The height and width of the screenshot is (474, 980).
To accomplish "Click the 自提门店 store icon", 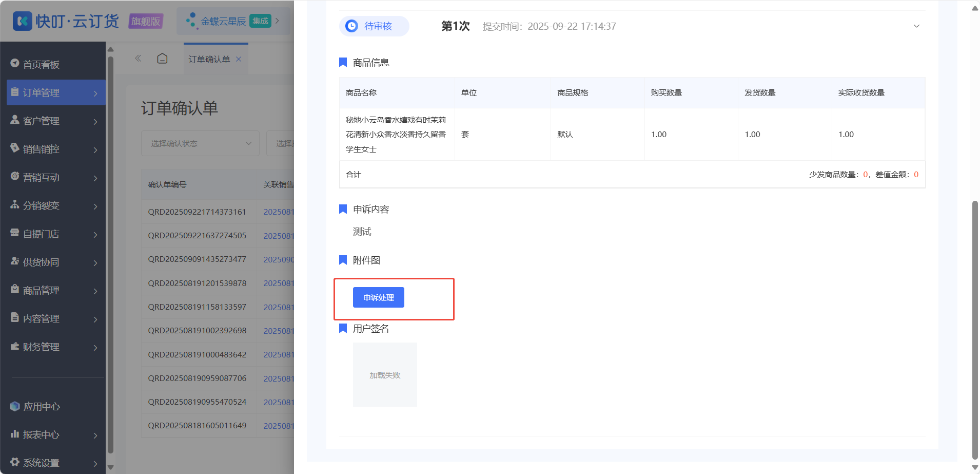I will (15, 233).
